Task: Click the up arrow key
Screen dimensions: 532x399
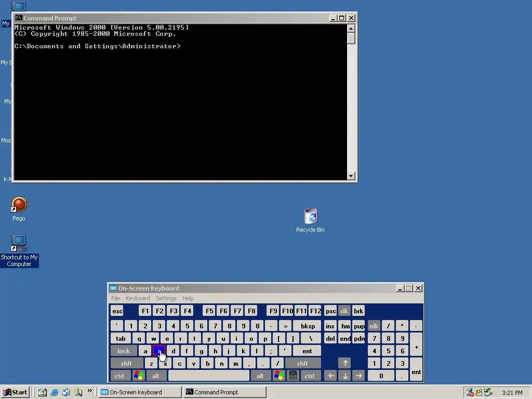Action: tap(345, 363)
